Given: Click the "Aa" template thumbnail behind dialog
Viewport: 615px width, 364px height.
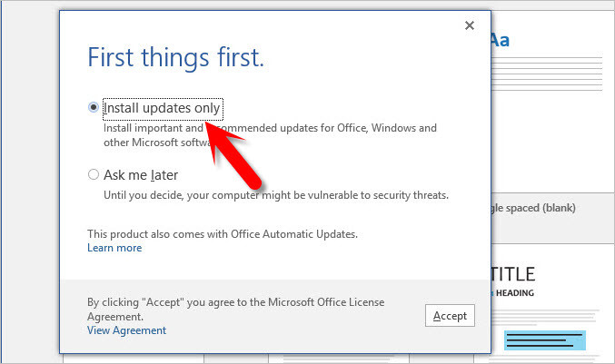Looking at the screenshot, I should [x=501, y=41].
